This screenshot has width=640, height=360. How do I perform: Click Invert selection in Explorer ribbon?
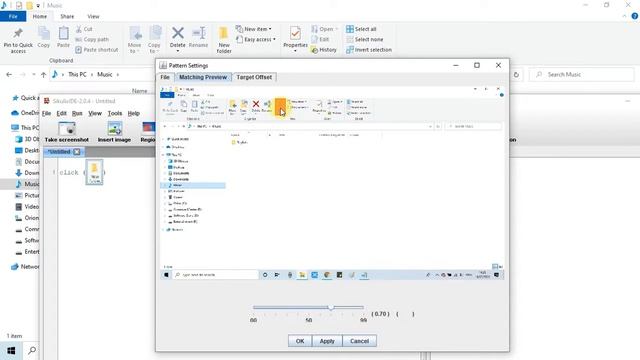[x=369, y=50]
